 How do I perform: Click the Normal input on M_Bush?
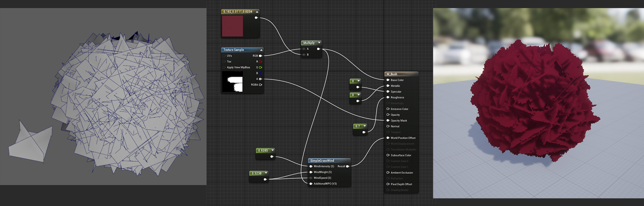pos(388,126)
